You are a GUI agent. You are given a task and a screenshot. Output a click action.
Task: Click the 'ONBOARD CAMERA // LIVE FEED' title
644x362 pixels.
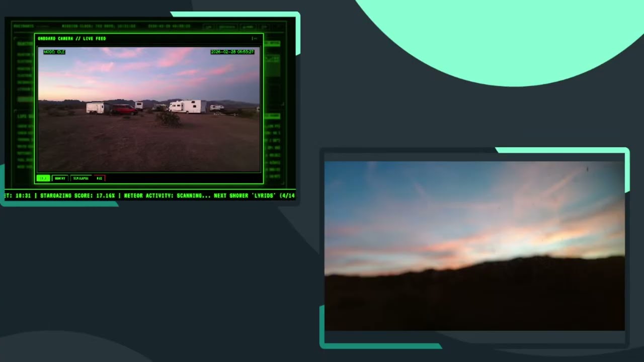[x=72, y=38]
